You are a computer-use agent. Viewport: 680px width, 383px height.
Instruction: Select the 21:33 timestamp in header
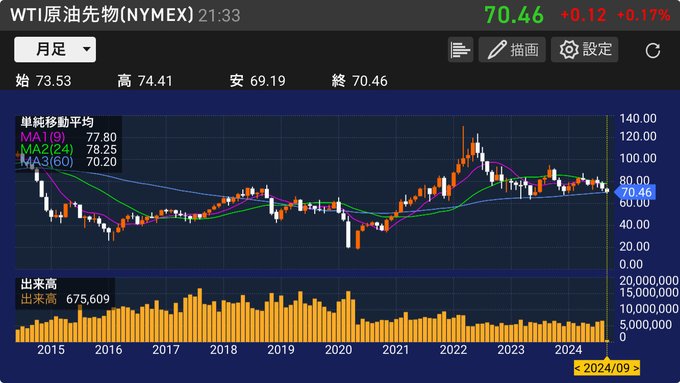(x=219, y=16)
